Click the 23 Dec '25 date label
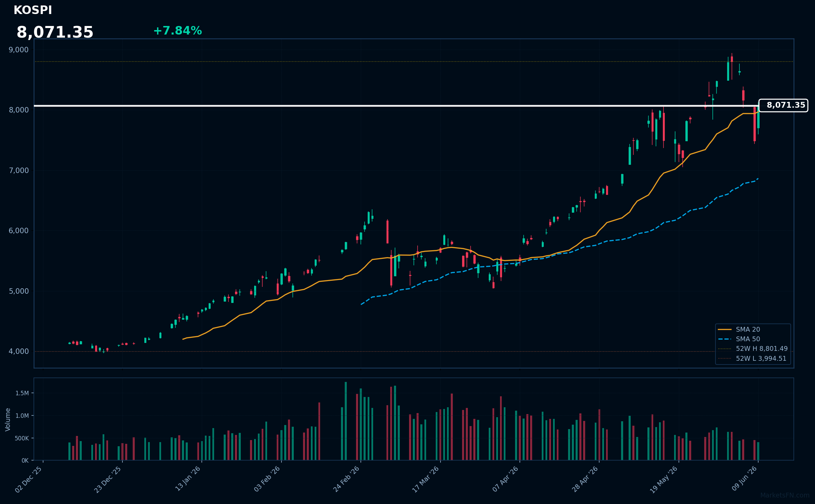This screenshot has width=815, height=504. point(108,479)
